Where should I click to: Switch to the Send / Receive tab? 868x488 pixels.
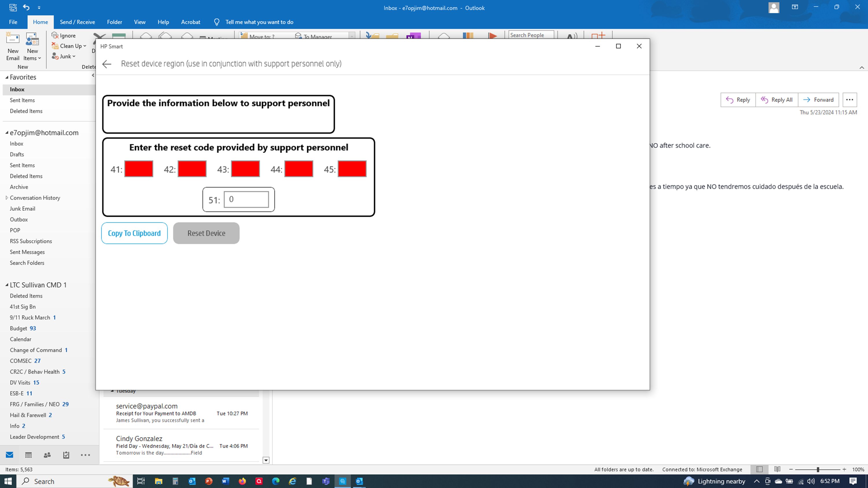tap(77, 22)
